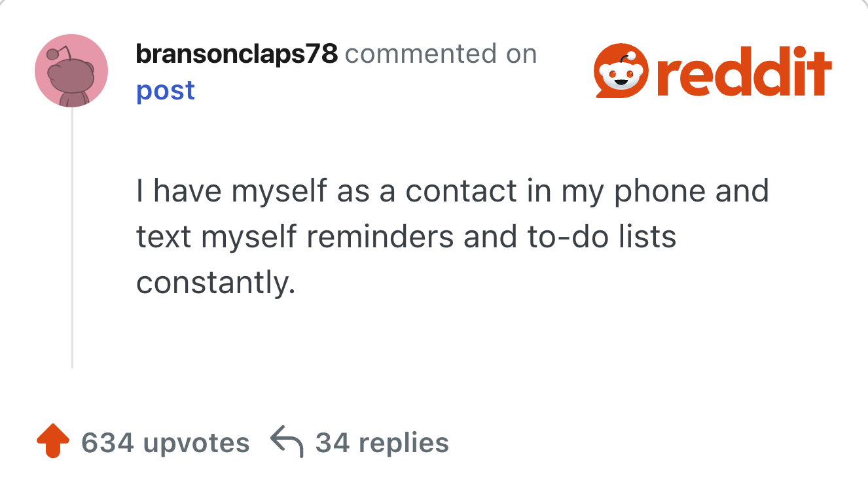Click the word "constantly." in the comment

pyautogui.click(x=212, y=283)
